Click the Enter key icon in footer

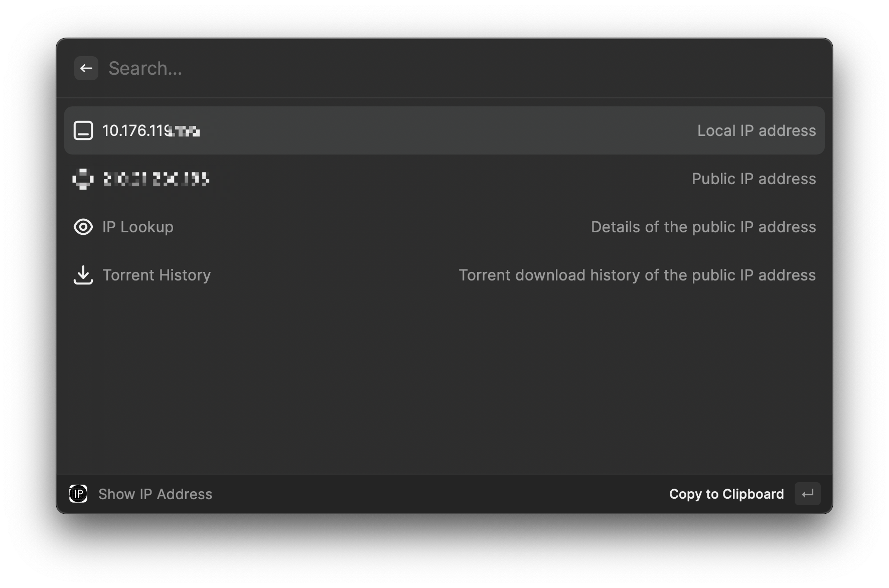coord(807,494)
